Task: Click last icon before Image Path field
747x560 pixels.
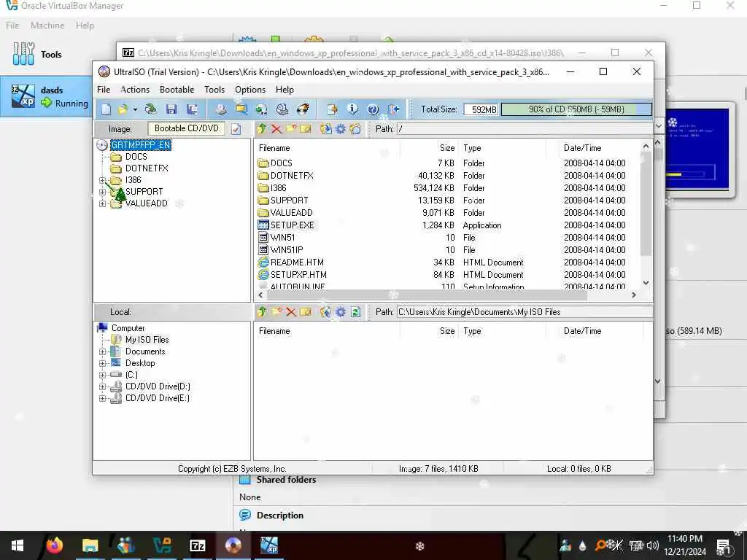Action: [x=355, y=128]
